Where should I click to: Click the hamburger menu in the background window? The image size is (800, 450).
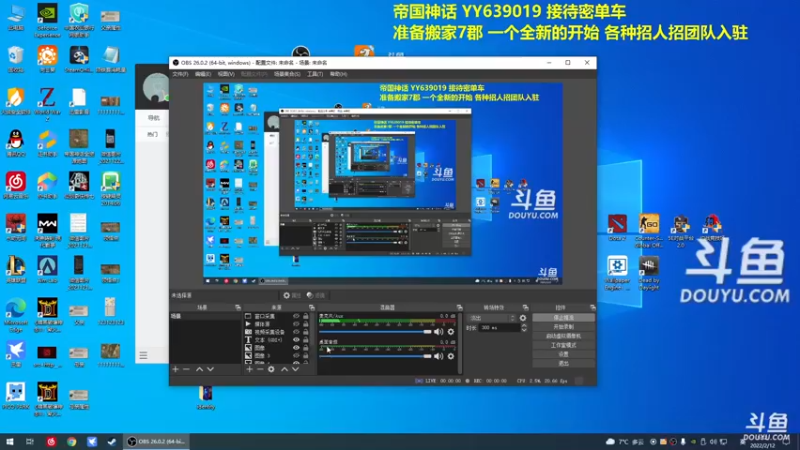[x=143, y=355]
